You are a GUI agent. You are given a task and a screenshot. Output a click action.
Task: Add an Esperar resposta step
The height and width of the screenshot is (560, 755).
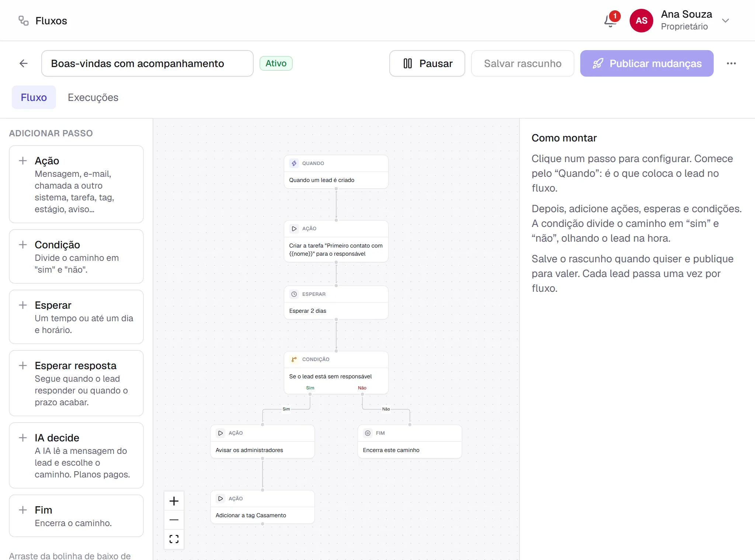pos(76,383)
